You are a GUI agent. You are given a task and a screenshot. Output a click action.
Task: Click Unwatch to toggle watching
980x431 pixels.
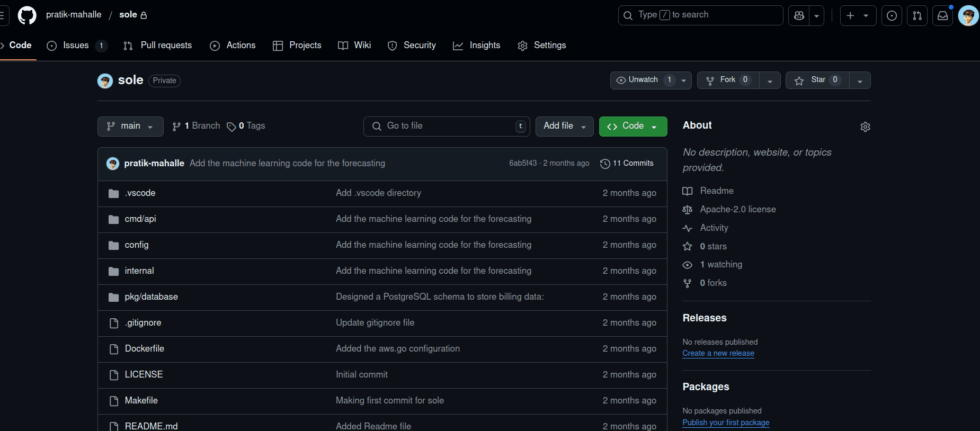[643, 80]
